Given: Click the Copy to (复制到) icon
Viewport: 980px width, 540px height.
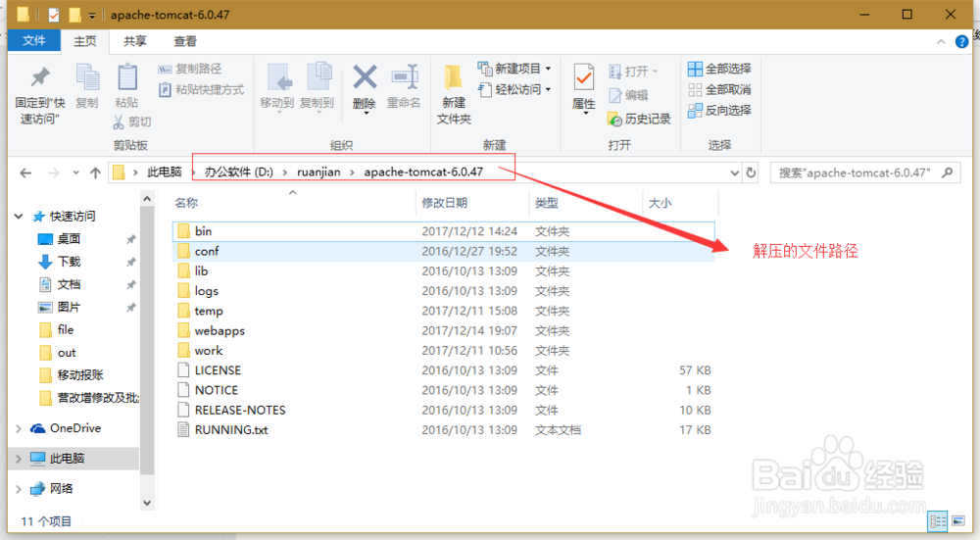Looking at the screenshot, I should [x=318, y=77].
